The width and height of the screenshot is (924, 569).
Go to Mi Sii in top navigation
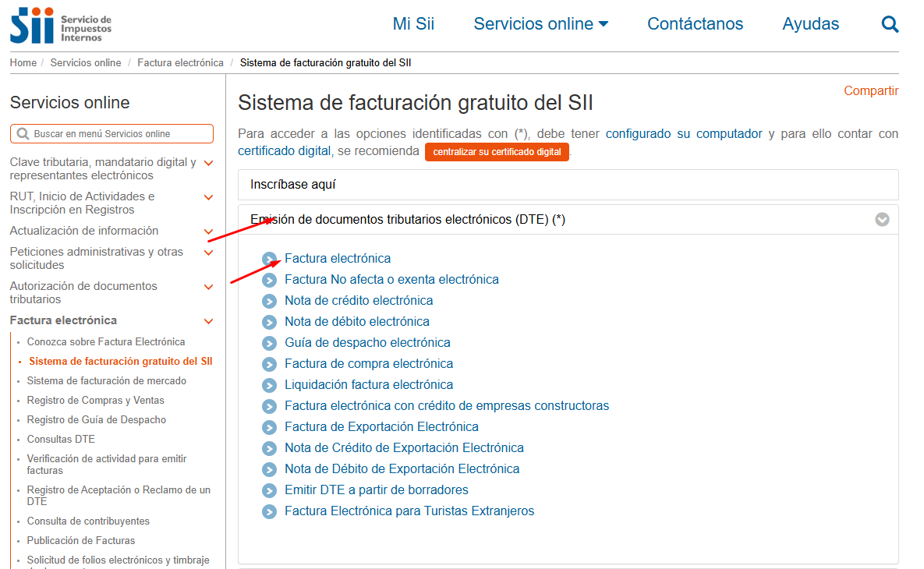coord(413,24)
